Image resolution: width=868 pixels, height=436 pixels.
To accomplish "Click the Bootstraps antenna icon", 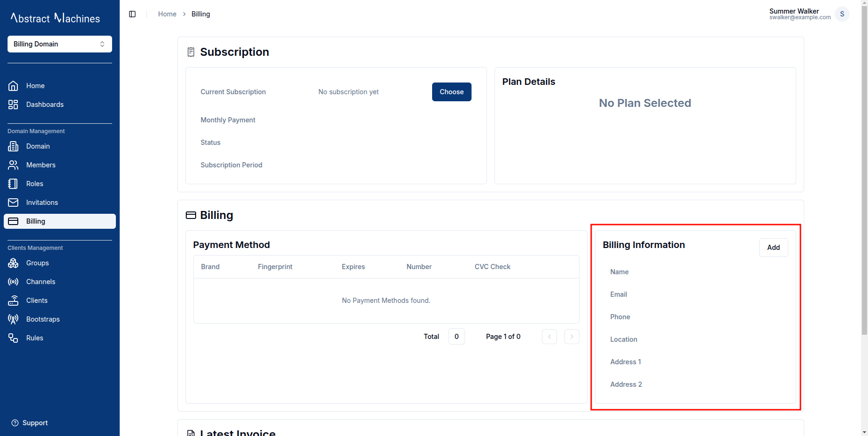I will (x=13, y=319).
